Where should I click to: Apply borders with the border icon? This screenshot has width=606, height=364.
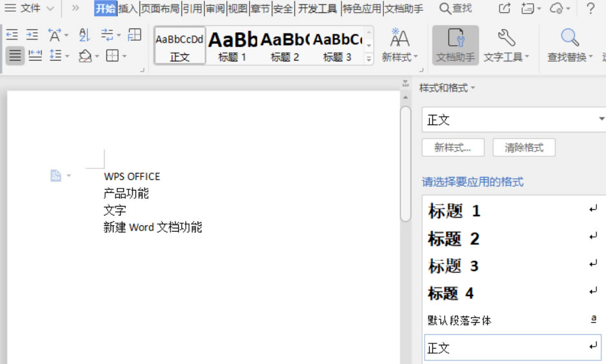(x=112, y=56)
